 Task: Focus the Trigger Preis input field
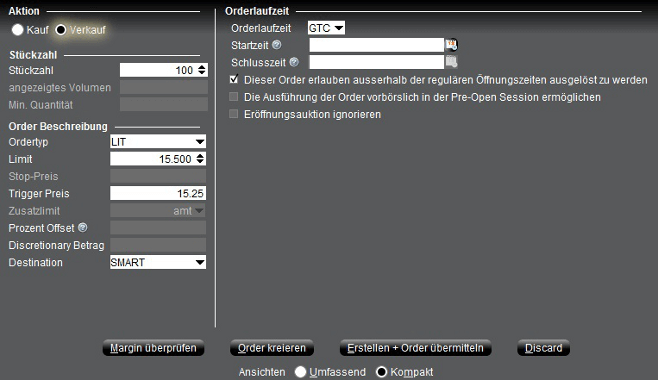click(x=158, y=193)
